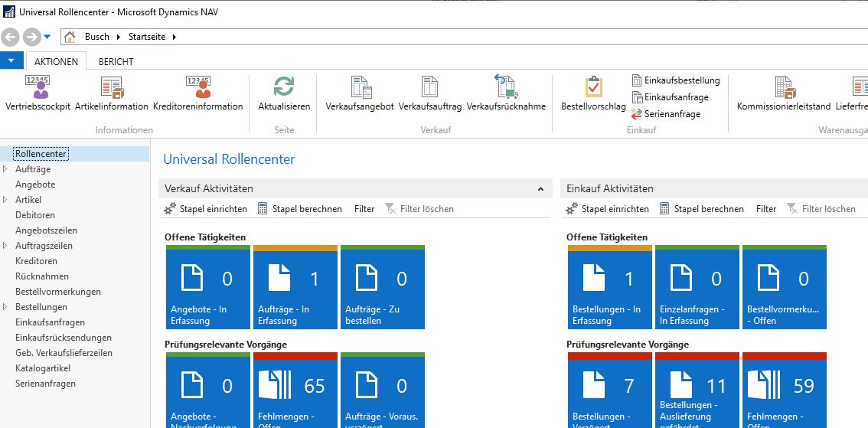This screenshot has width=868, height=428.
Task: Expand the Aufträge navigation node
Action: [5, 169]
